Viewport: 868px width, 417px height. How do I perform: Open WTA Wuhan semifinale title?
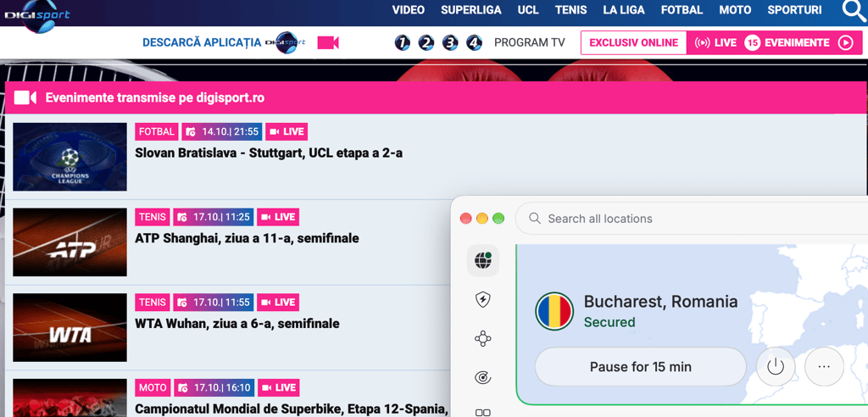point(237,324)
